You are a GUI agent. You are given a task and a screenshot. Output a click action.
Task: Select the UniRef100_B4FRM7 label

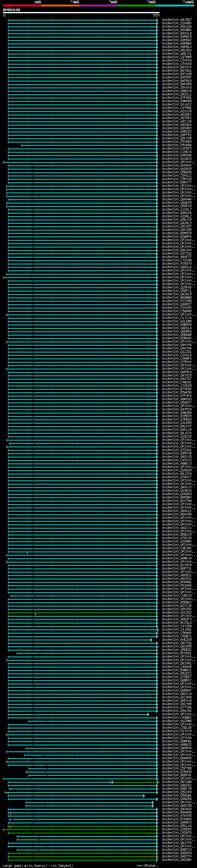coord(177,78)
